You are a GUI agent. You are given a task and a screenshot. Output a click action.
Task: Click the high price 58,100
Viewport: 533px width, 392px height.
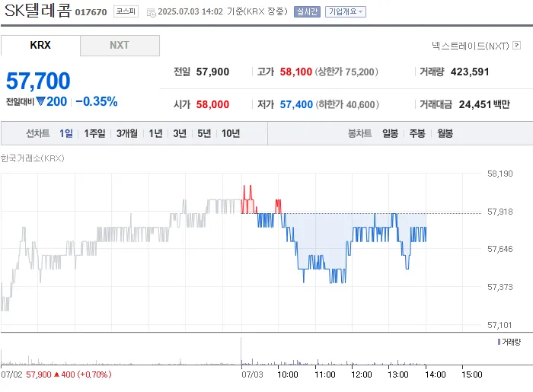(295, 72)
